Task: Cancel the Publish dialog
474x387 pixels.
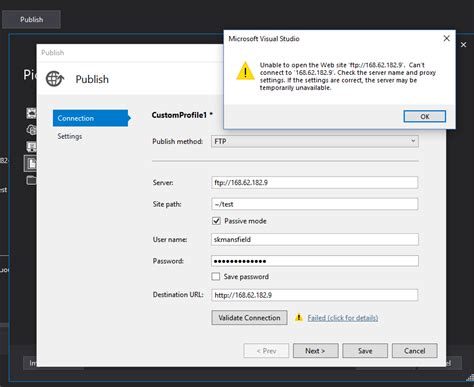Action: click(415, 351)
